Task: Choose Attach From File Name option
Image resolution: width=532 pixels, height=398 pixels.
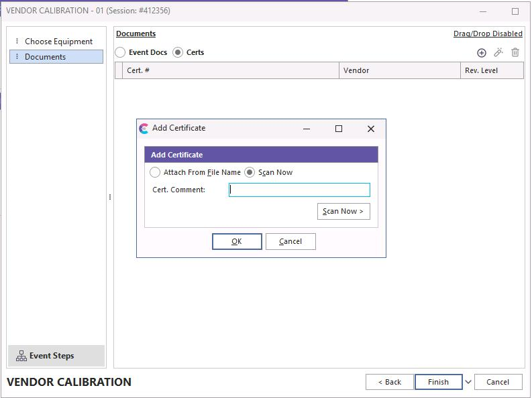Action: [156, 172]
